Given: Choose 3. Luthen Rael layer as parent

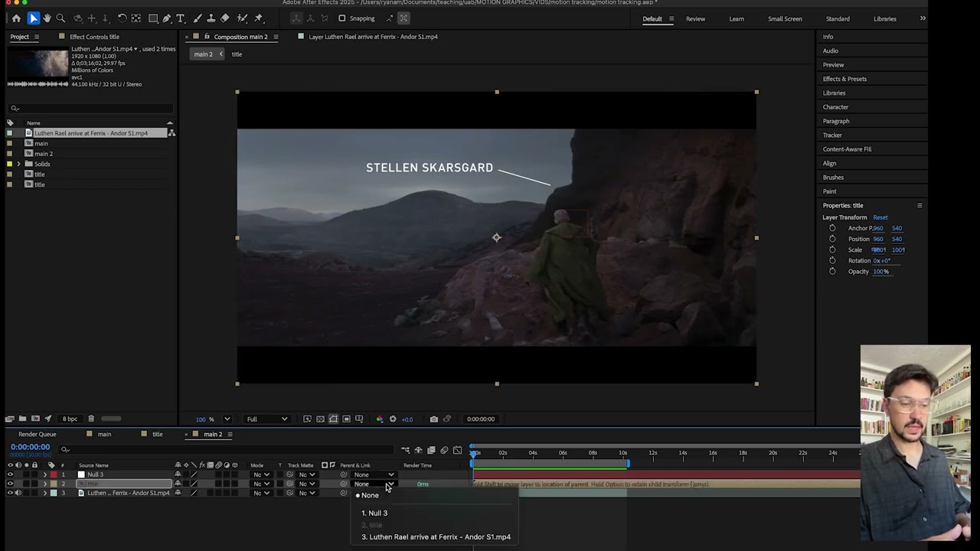Looking at the screenshot, I should click(x=436, y=536).
